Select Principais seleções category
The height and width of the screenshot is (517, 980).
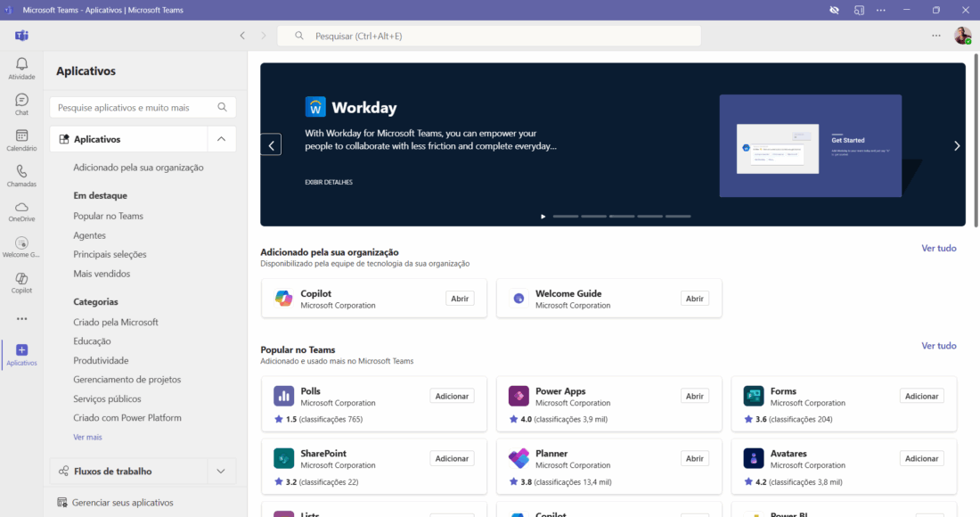(x=110, y=254)
